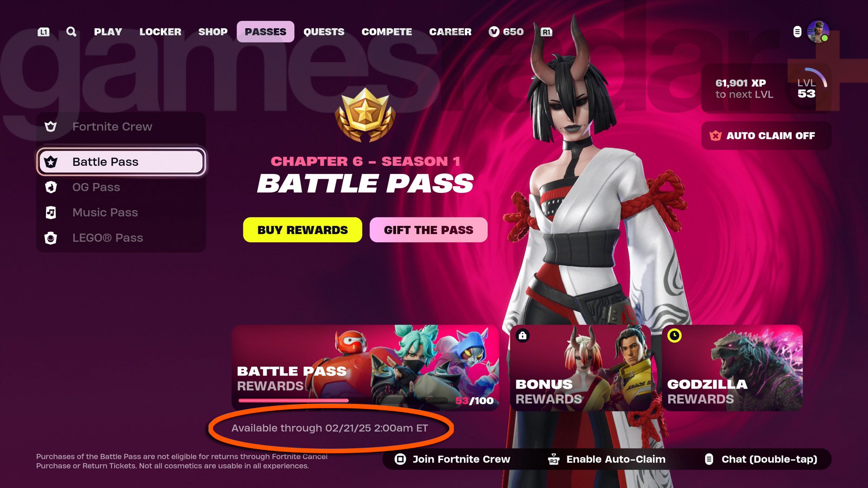
Task: Click the lock icon on Bonus Rewards
Action: 523,336
